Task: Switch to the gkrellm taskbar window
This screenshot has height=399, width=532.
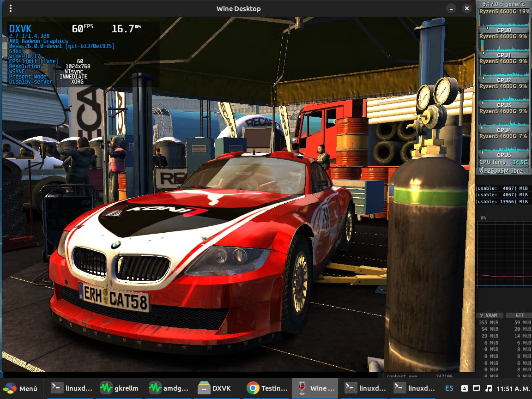Action: click(x=119, y=388)
